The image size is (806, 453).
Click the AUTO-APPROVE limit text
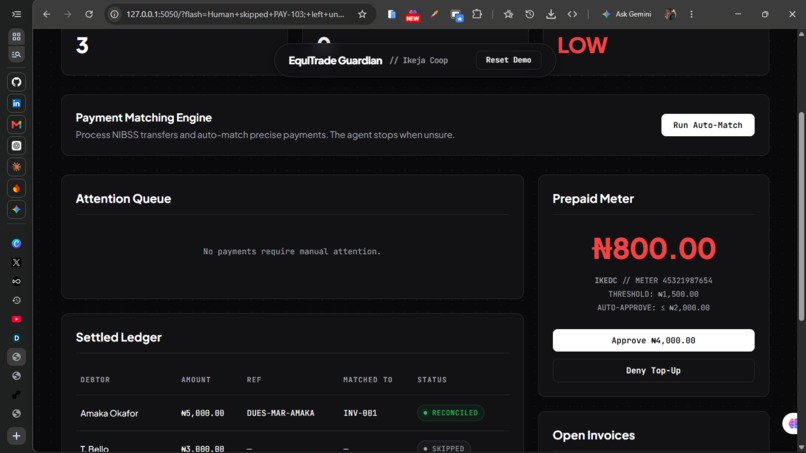[653, 307]
